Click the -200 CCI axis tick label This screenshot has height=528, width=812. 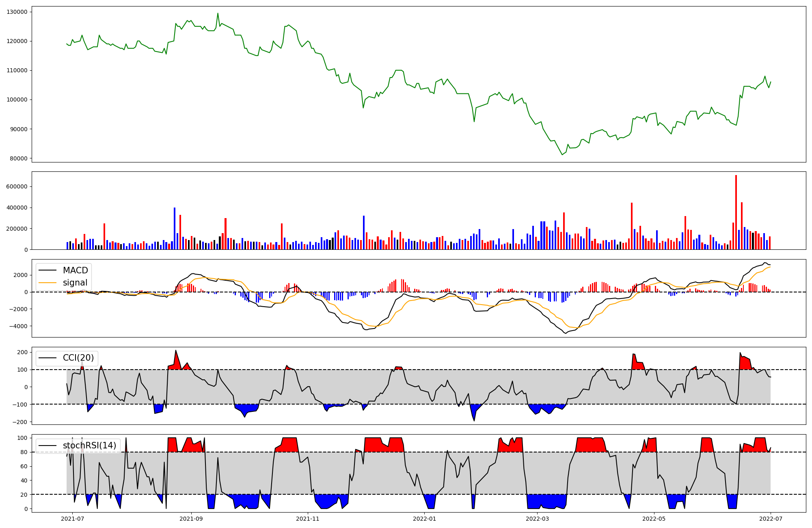point(20,422)
